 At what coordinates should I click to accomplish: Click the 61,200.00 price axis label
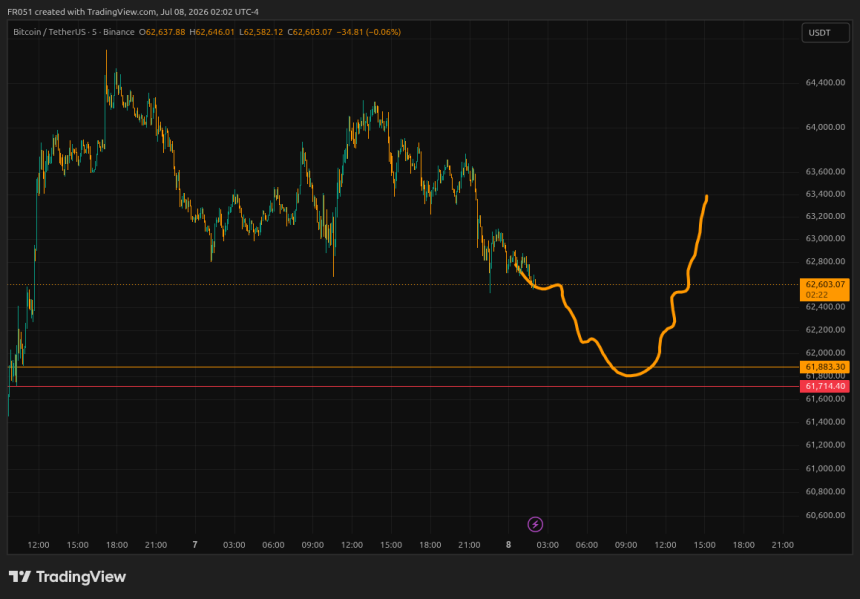pos(825,444)
